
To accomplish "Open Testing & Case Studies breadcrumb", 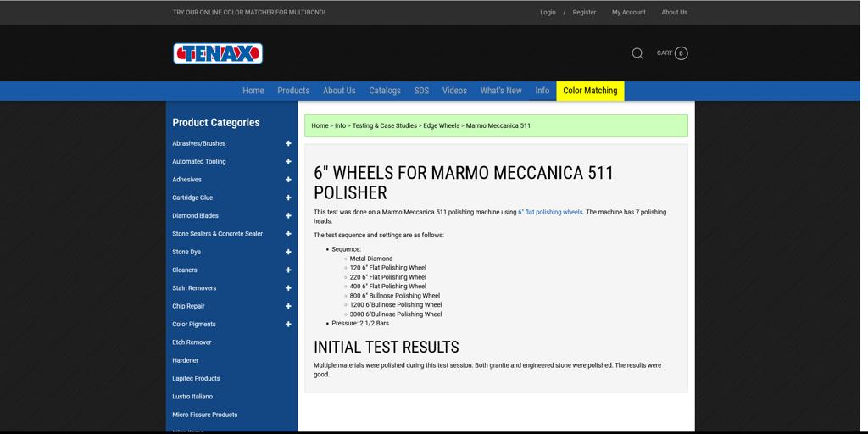I will [x=385, y=125].
